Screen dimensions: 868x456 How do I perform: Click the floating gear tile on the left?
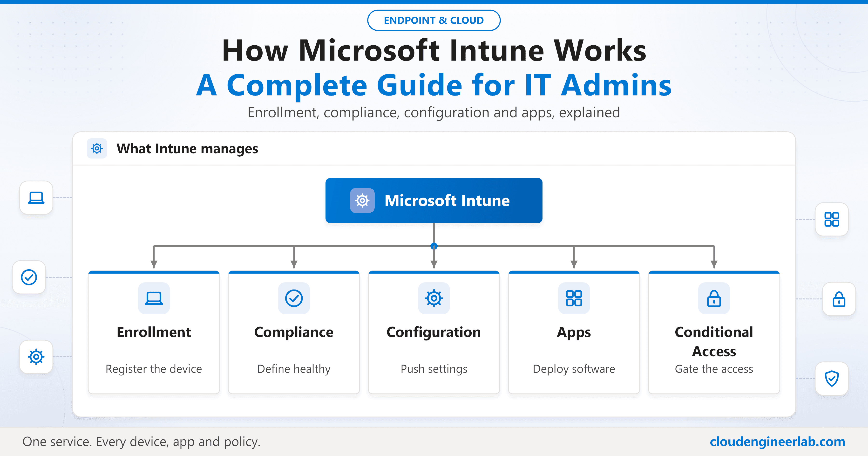[x=36, y=357]
